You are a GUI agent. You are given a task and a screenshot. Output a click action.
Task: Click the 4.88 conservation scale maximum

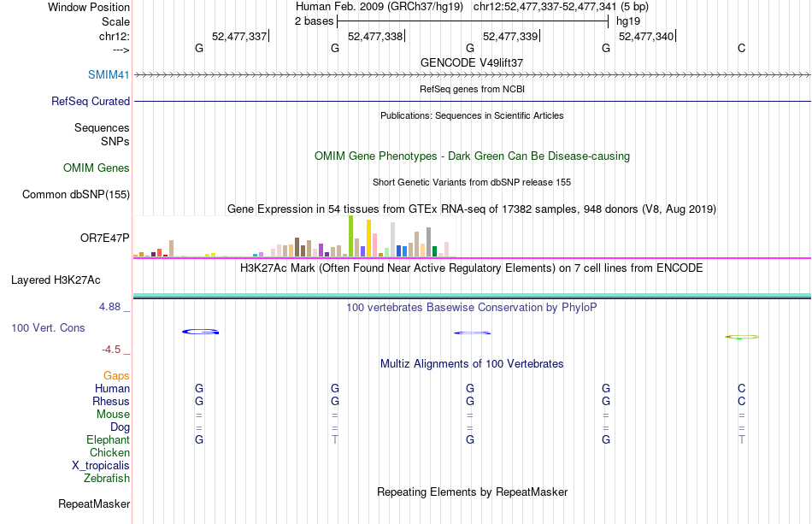pos(109,307)
